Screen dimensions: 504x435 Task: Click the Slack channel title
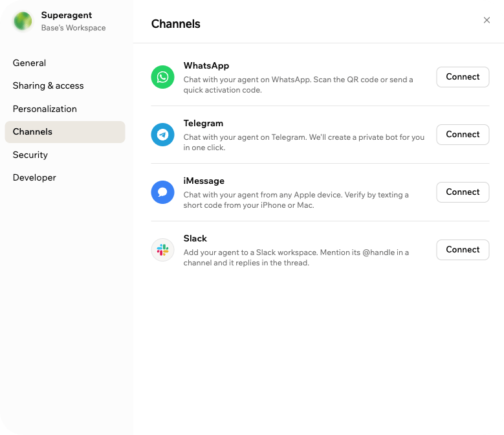pos(195,239)
